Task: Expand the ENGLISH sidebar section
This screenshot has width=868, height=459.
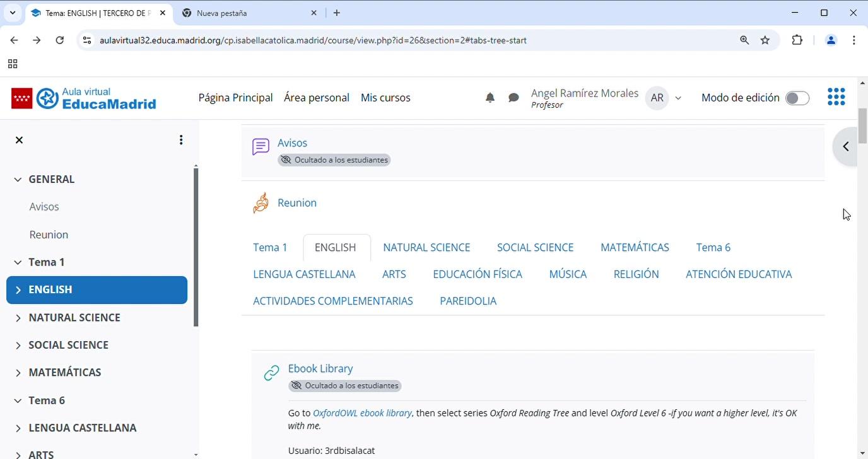Action: point(18,290)
